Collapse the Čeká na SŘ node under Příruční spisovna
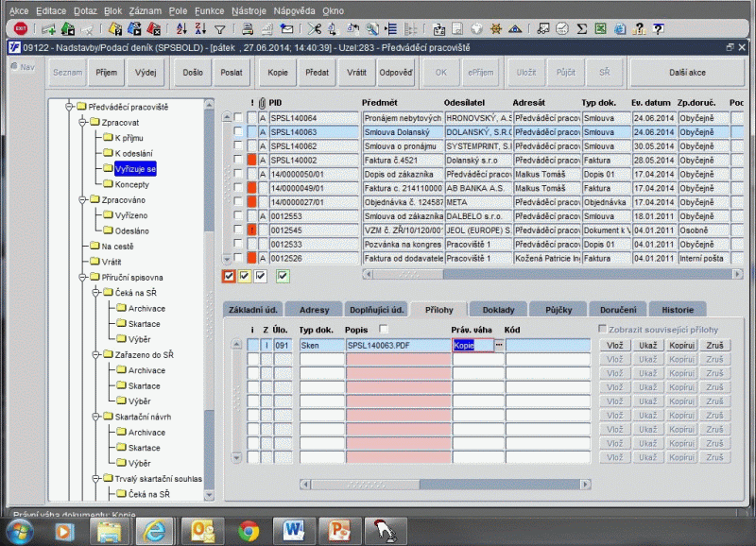756x546 pixels. [x=96, y=293]
